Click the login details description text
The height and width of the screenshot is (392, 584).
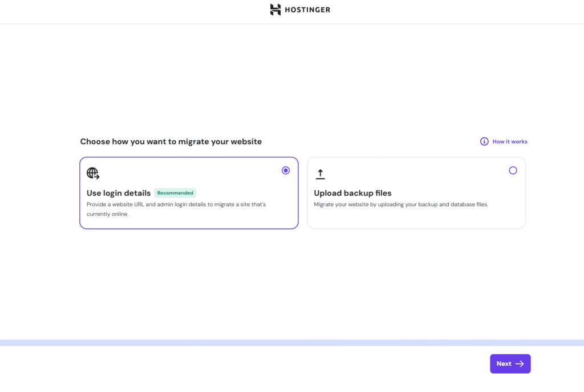(176, 209)
